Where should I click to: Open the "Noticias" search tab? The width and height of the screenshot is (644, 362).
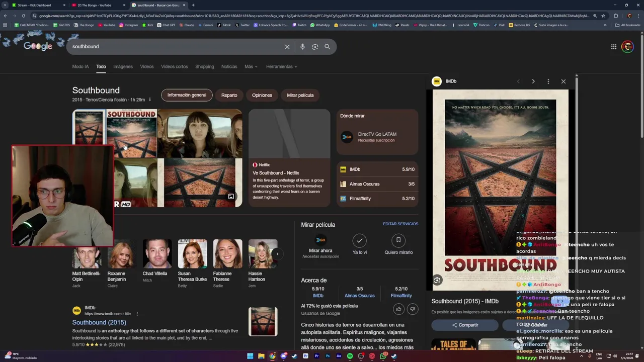pos(229,67)
